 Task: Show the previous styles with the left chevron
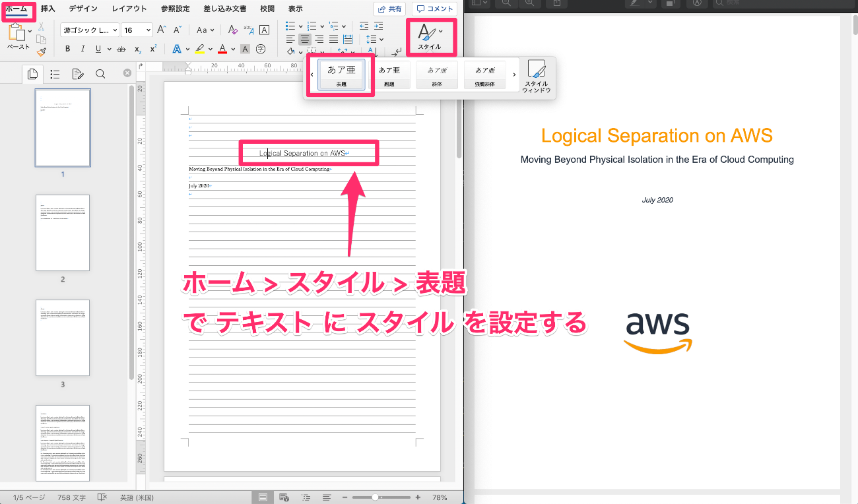pyautogui.click(x=312, y=75)
